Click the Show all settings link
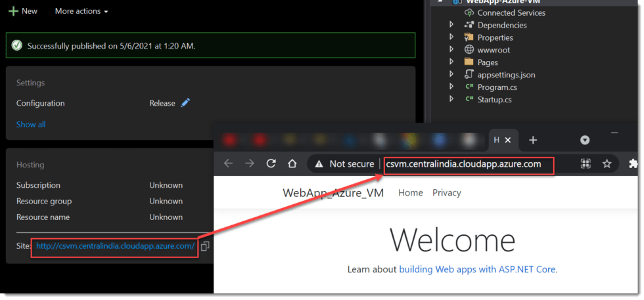Viewport: 644px width, 300px height. tap(31, 124)
